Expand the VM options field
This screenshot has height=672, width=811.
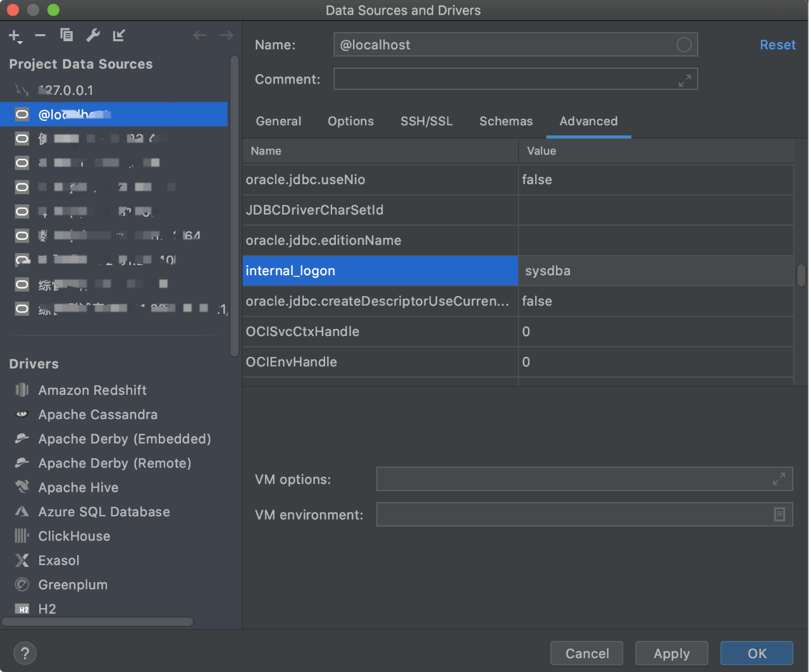tap(779, 479)
